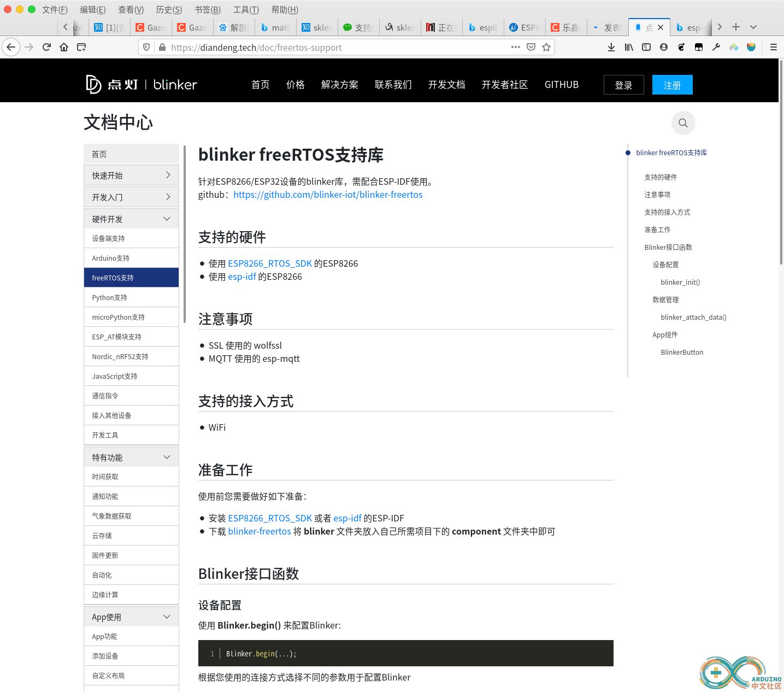Click the doc search magnifier button

pos(683,123)
